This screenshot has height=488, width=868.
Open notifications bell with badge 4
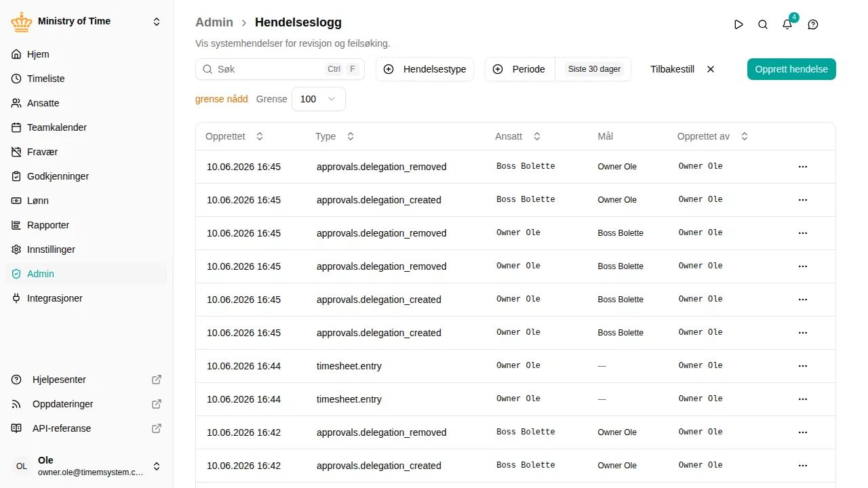point(787,24)
